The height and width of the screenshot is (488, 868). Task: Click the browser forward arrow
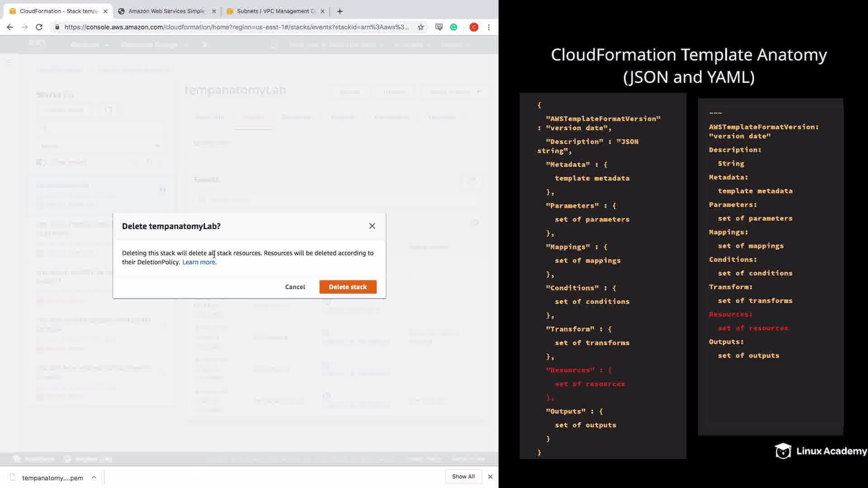tap(24, 27)
